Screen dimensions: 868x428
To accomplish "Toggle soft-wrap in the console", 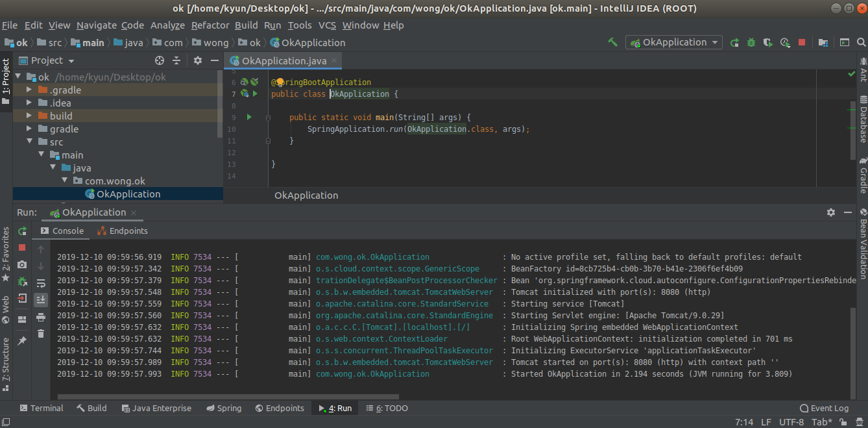I will point(41,283).
